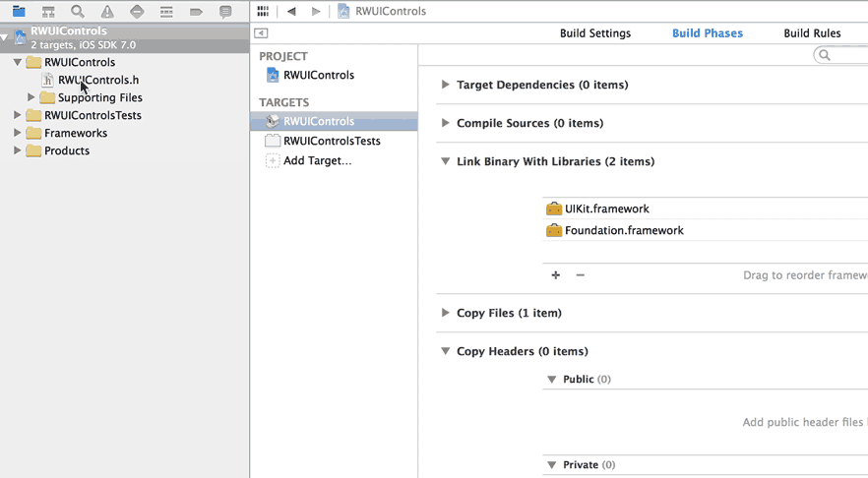Show the Log navigator speech bubble icon
This screenshot has height=478, width=868.
pos(225,11)
